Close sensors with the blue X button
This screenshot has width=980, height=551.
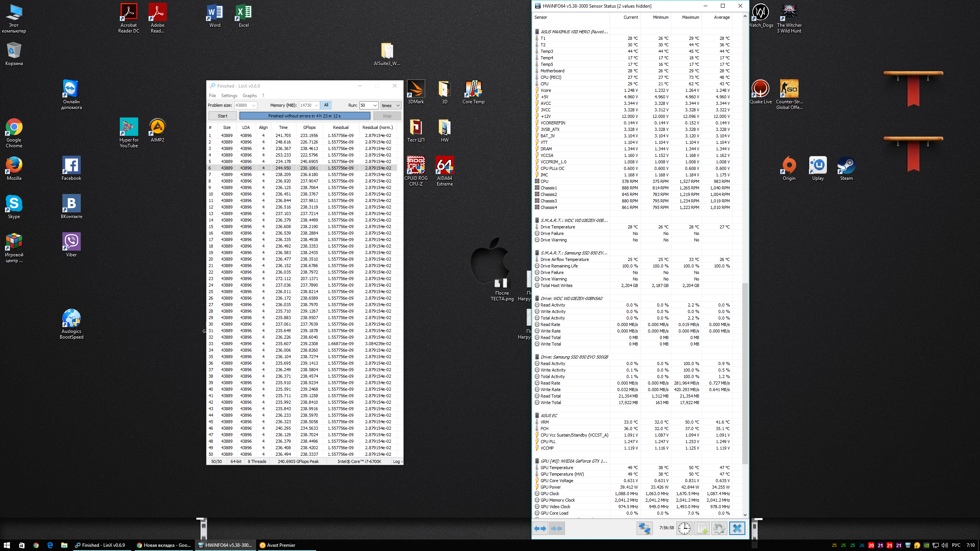pyautogui.click(x=737, y=528)
